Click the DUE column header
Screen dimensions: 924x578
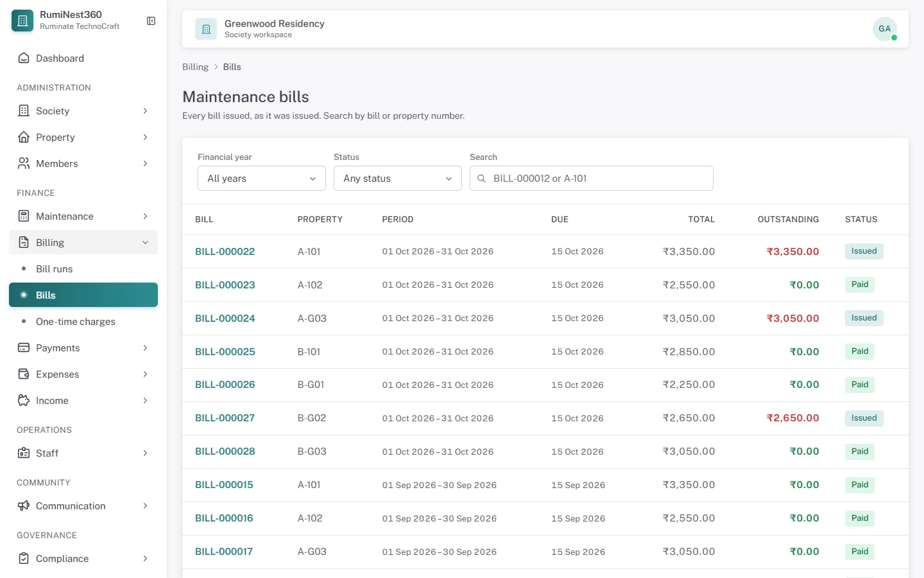click(x=560, y=220)
